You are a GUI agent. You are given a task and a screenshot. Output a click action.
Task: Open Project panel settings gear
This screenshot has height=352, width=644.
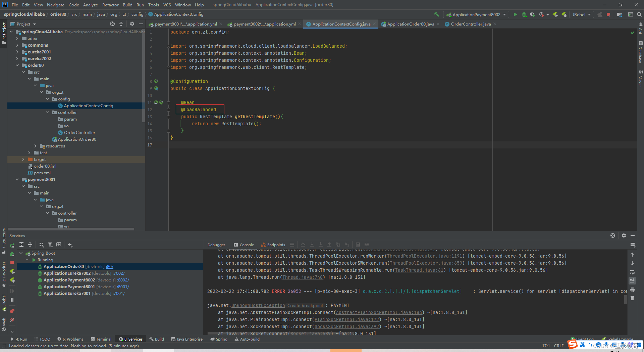(132, 24)
